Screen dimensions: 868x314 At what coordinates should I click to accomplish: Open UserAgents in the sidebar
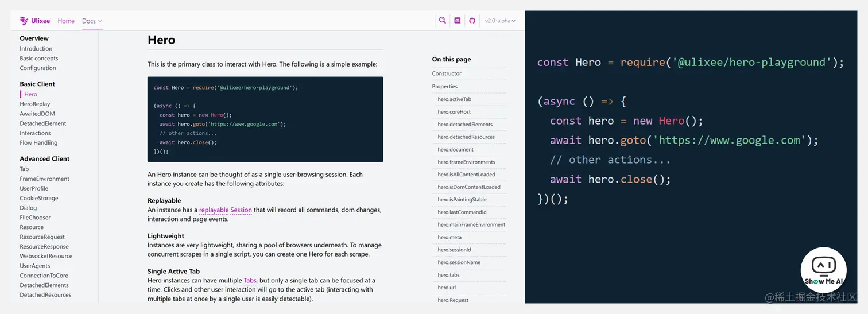pyautogui.click(x=35, y=266)
